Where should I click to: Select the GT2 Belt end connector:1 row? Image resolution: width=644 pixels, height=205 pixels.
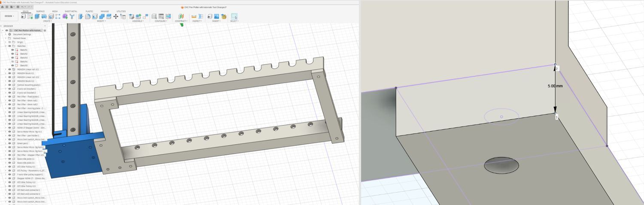click(28, 190)
